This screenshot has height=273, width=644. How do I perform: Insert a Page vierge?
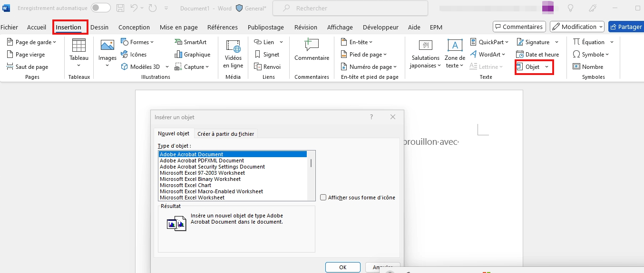pyautogui.click(x=27, y=55)
